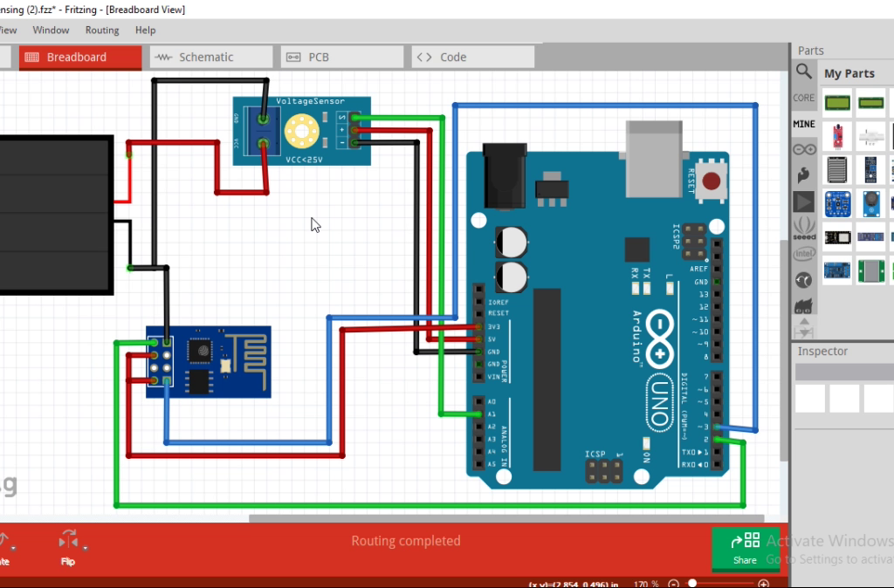The height and width of the screenshot is (588, 894).
Task: Open the Intel parts bin
Action: click(803, 253)
